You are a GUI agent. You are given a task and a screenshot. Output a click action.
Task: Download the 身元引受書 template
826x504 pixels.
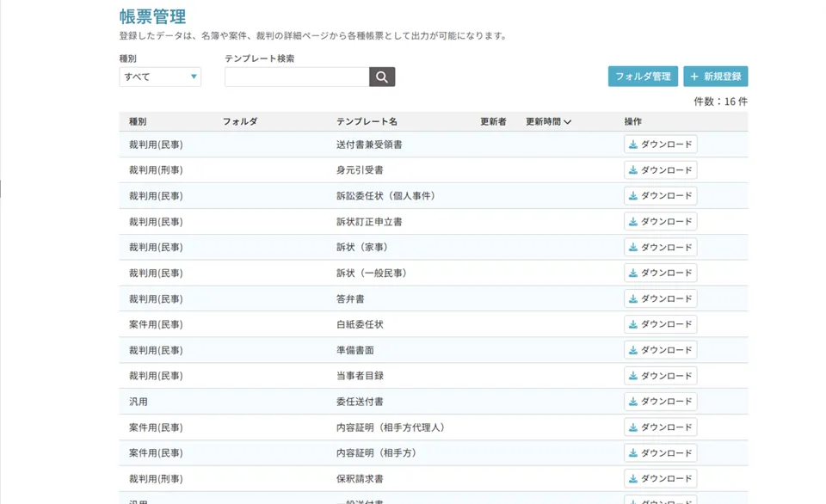click(661, 170)
